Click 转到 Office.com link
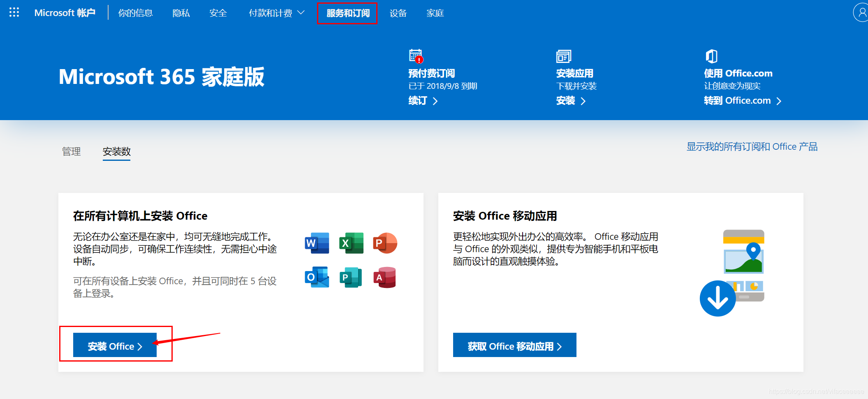868x399 pixels. [x=743, y=101]
